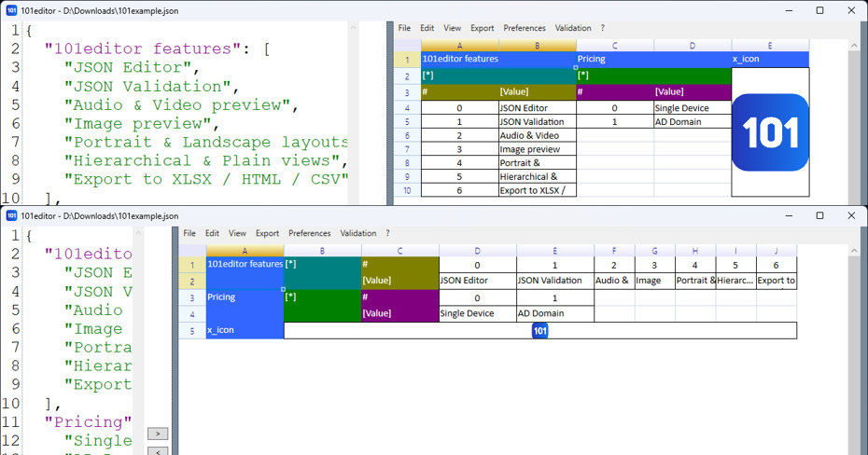Click scroll-up arrow of top window grid scrollbar
This screenshot has height=455, width=868.
[x=852, y=46]
